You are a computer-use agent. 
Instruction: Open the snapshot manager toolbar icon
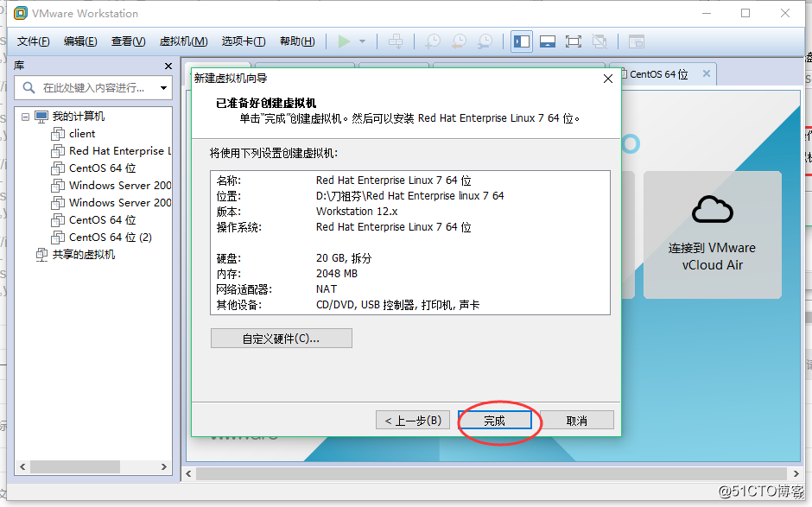click(x=485, y=41)
